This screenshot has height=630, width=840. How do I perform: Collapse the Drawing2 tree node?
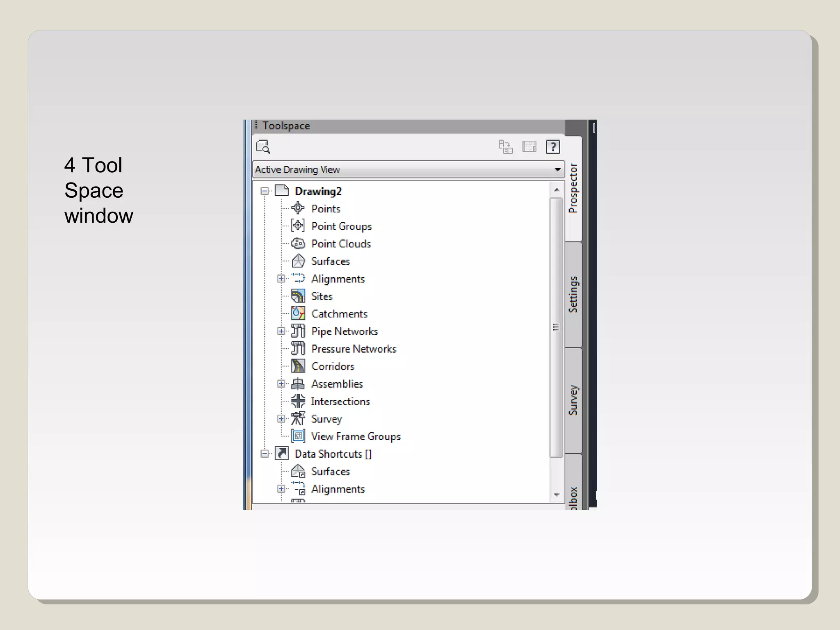265,191
